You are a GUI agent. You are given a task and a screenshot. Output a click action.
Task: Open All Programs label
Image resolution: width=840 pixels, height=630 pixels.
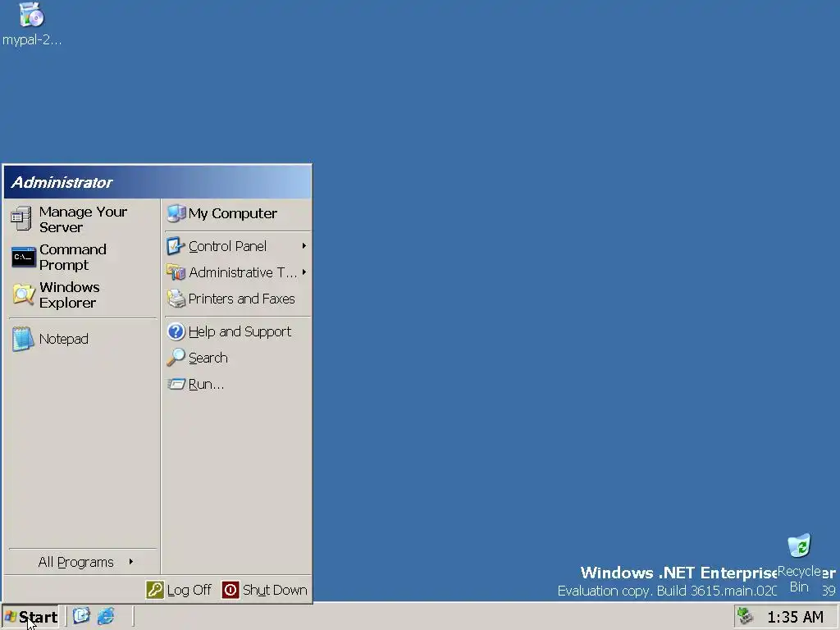76,562
